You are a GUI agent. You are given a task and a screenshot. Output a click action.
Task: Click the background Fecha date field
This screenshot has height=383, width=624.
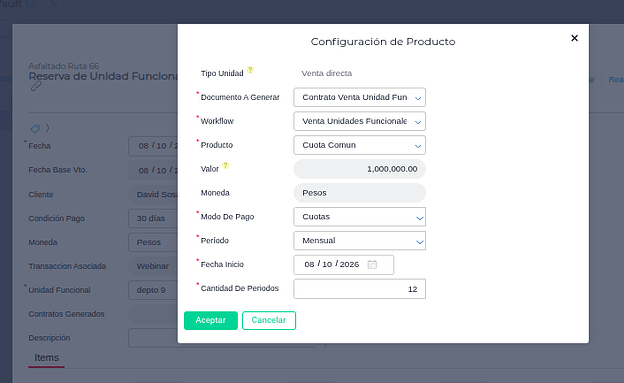153,146
